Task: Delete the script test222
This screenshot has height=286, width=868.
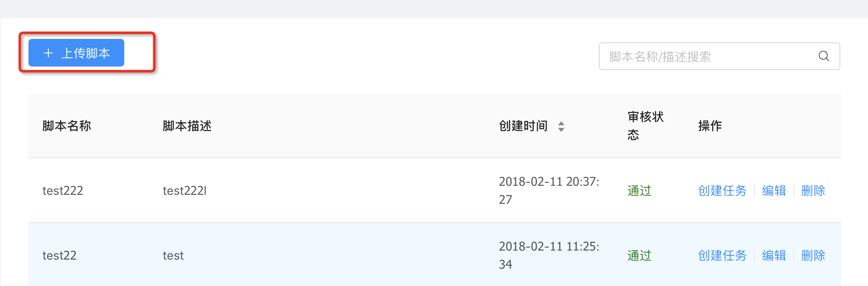Action: click(813, 191)
